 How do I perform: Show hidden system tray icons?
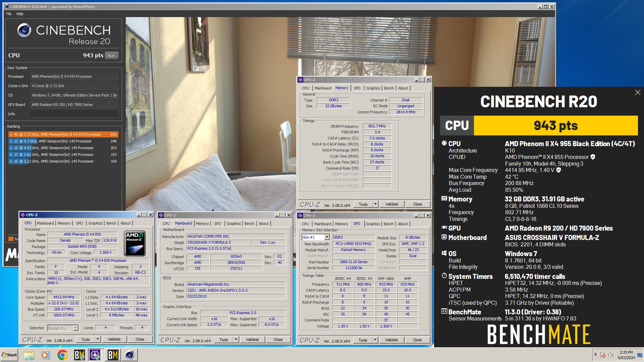pyautogui.click(x=595, y=355)
